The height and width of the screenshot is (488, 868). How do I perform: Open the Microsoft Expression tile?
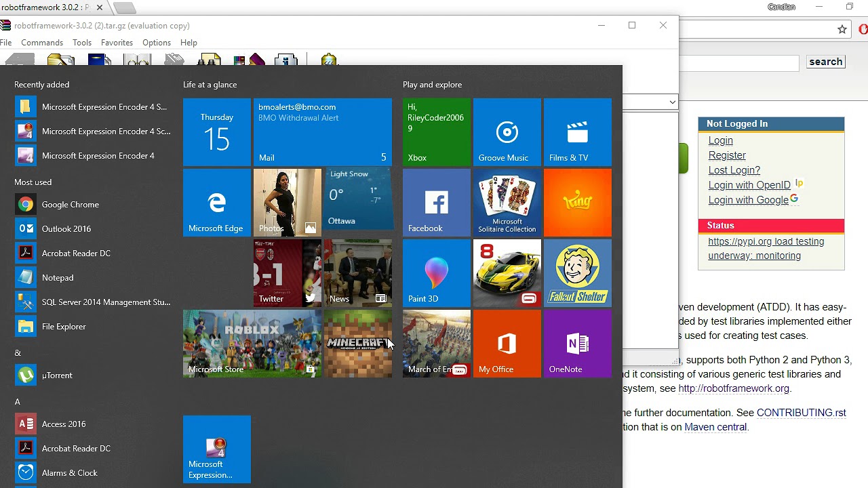(217, 449)
